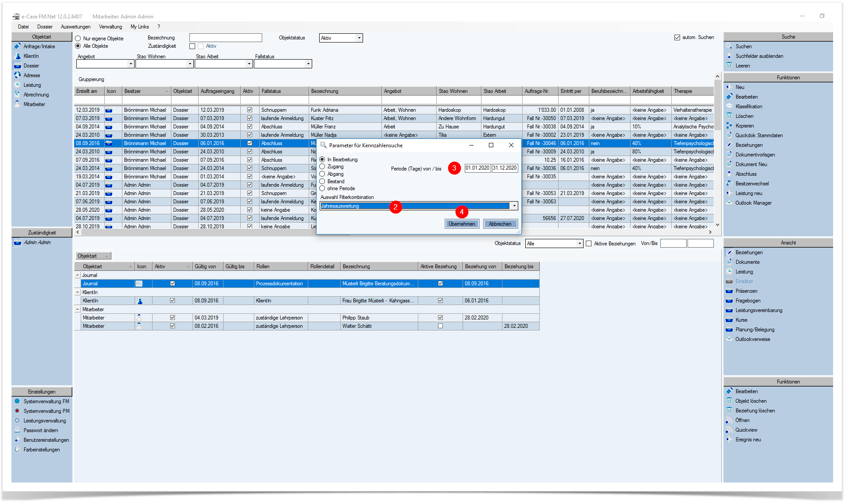
Task: Open the Auswertungen menu
Action: [x=75, y=27]
